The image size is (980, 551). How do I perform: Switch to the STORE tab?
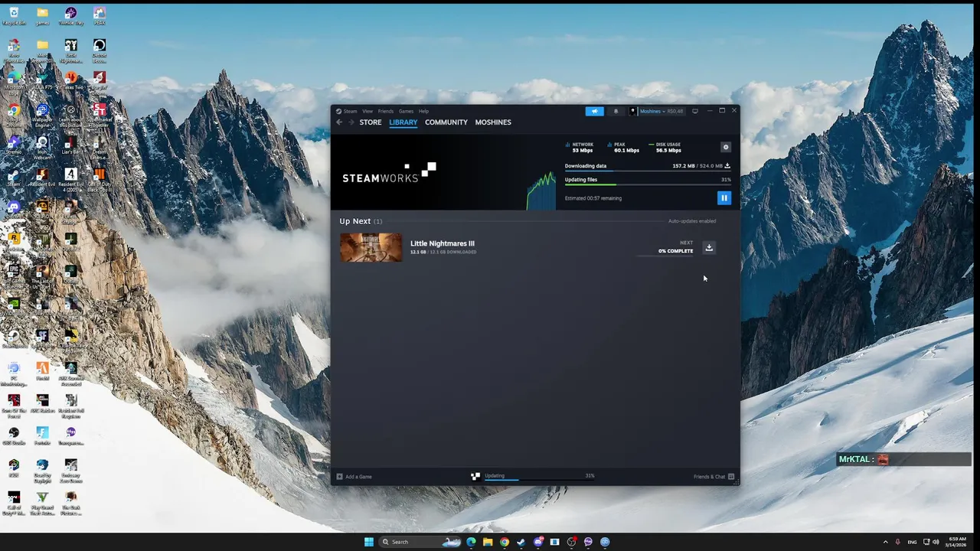[x=371, y=122]
